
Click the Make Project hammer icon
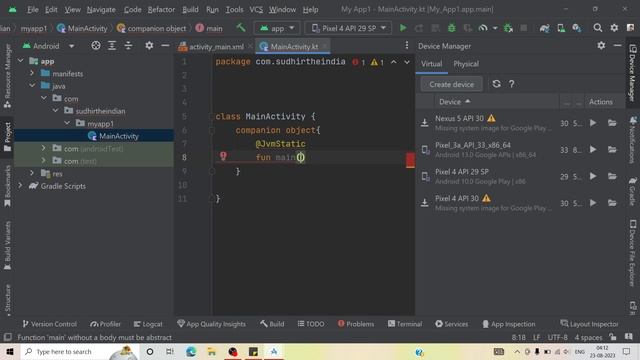tap(241, 28)
